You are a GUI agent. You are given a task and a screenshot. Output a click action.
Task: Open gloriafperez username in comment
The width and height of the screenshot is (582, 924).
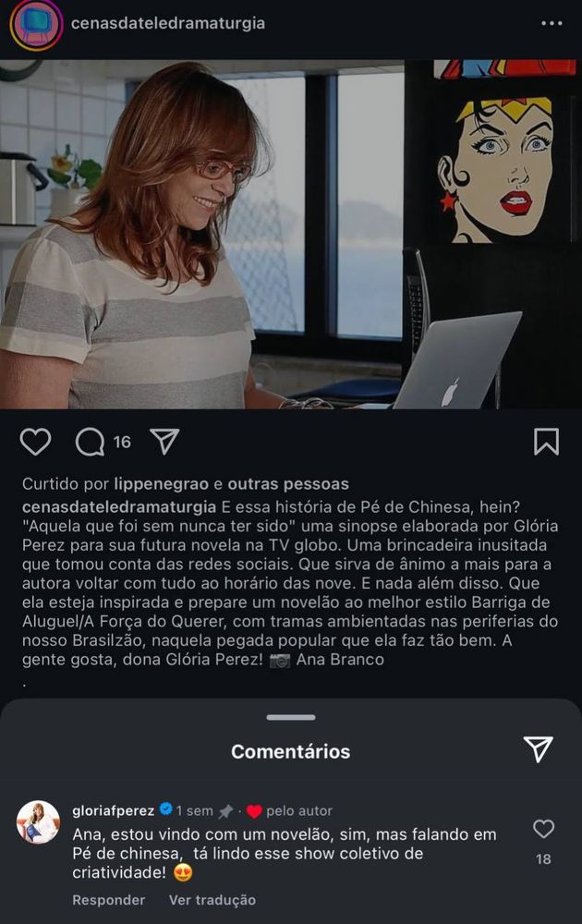point(113,811)
